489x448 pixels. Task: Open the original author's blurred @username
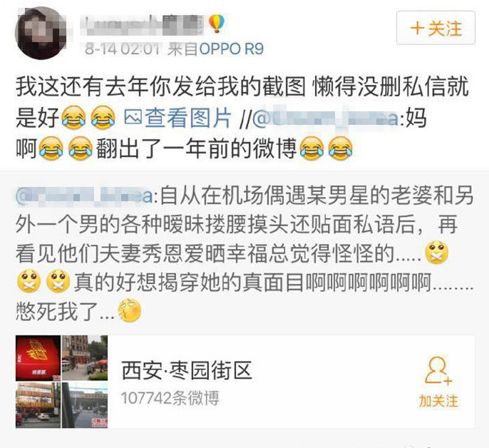coord(84,195)
